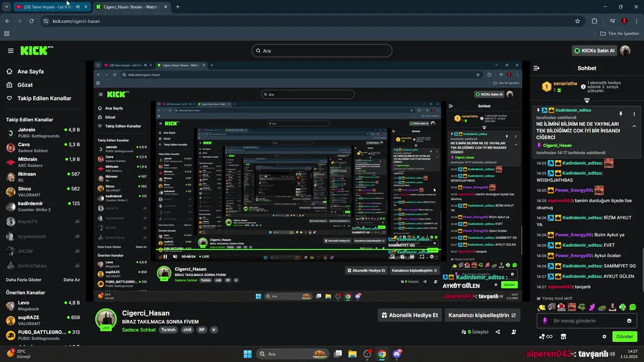Open Sinco VALORANT channel

click(42, 192)
